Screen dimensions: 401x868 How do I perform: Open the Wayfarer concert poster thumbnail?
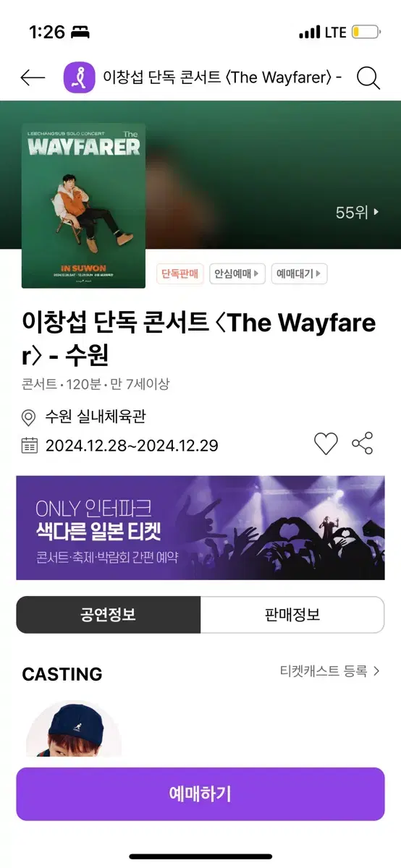pos(83,205)
